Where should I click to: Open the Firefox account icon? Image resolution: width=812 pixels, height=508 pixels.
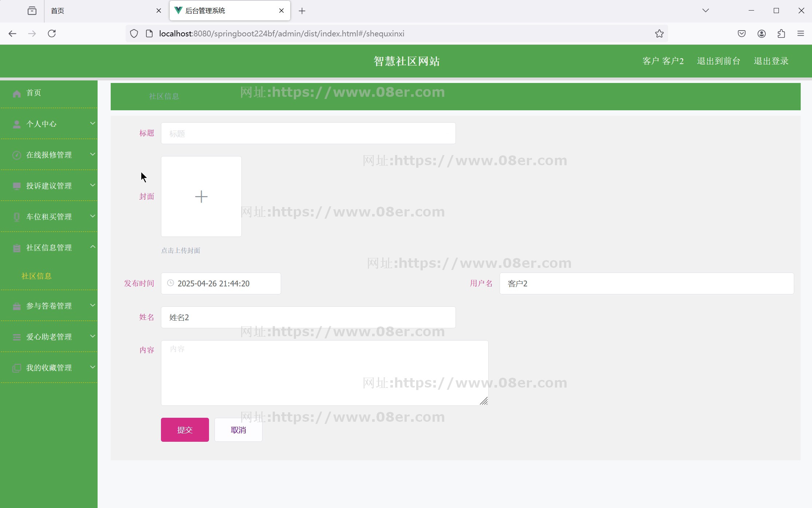(x=761, y=33)
